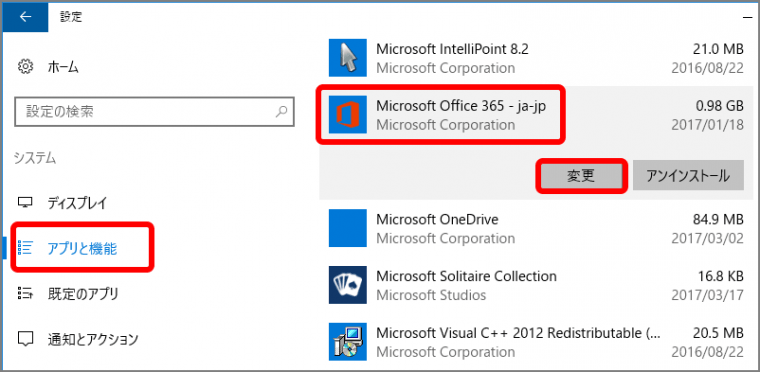Click the Notifications and actions icon
760x372 pixels.
25,338
